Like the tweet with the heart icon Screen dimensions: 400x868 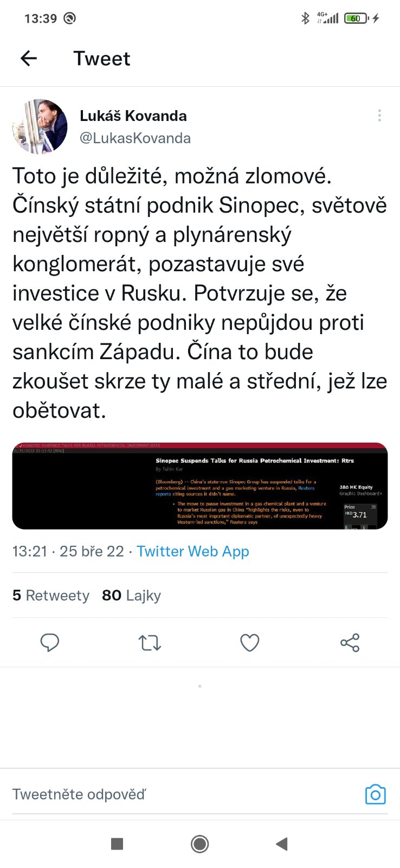[x=249, y=643]
